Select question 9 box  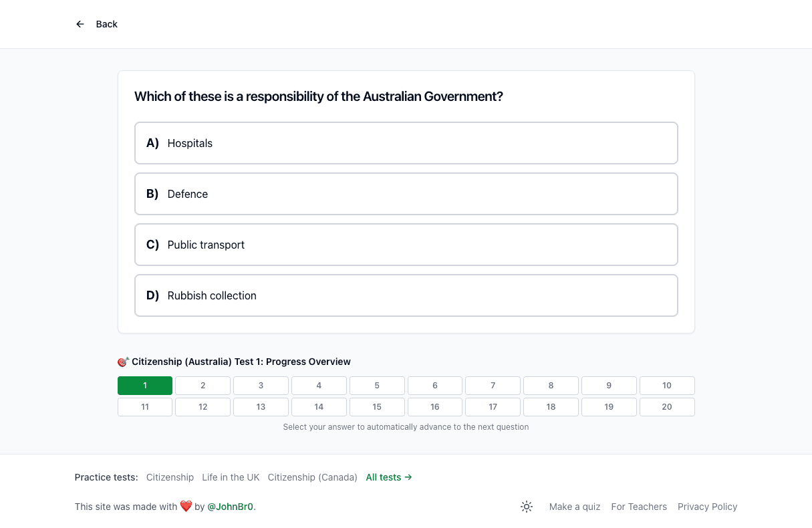(609, 386)
